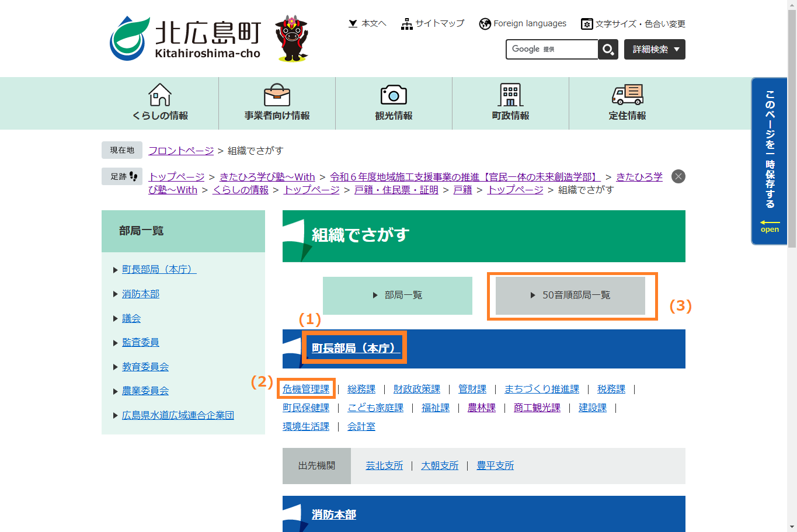Open こども家庭課 department link
Screen dimensions: 797x532
pos(375,408)
